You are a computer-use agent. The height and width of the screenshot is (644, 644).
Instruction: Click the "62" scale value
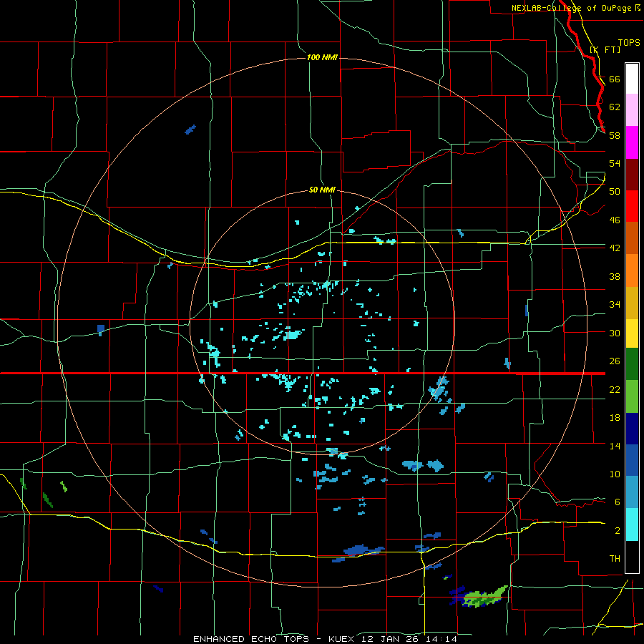click(615, 107)
